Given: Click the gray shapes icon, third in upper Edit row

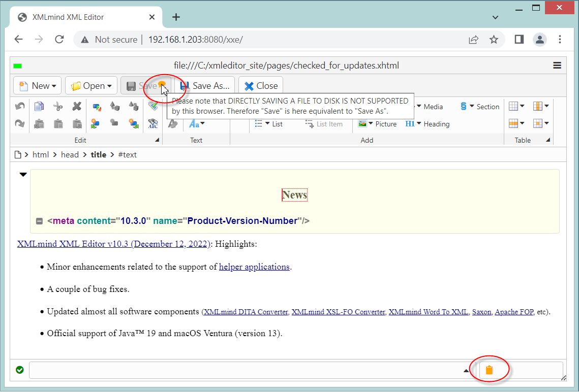Looking at the screenshot, I should tap(134, 106).
